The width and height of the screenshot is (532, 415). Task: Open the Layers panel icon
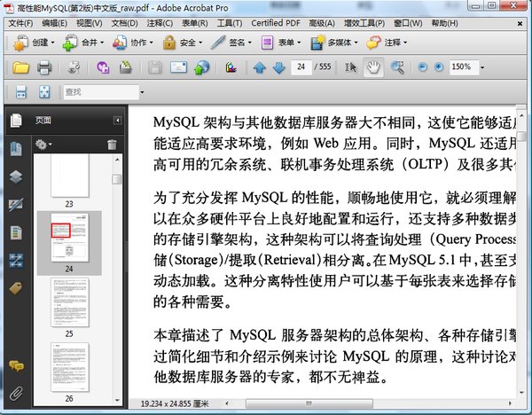pos(16,176)
